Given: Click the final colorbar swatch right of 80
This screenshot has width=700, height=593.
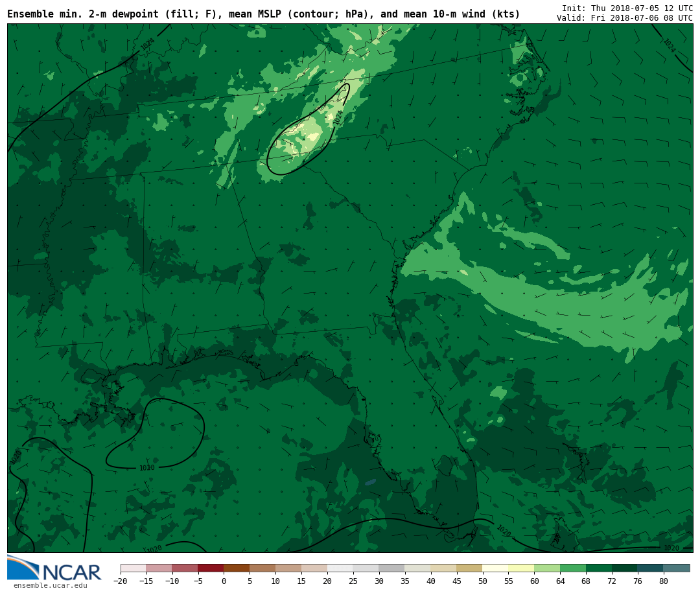Looking at the screenshot, I should coord(677,568).
